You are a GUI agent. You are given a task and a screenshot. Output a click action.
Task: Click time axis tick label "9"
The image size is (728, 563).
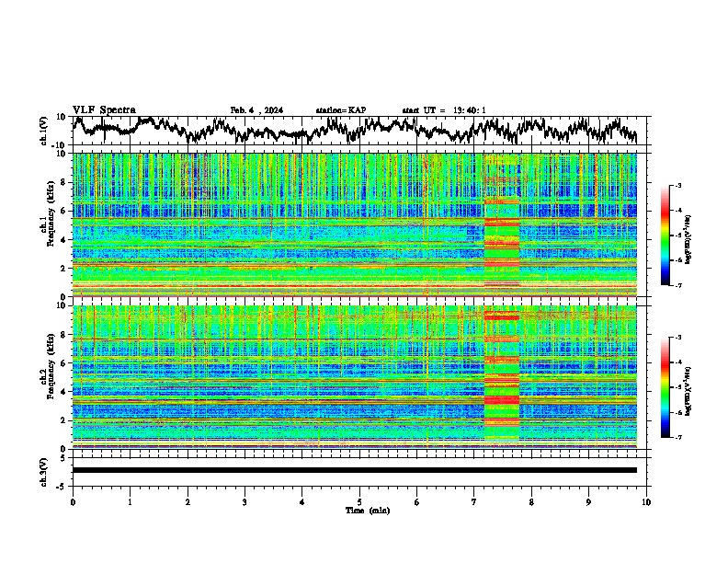588,502
